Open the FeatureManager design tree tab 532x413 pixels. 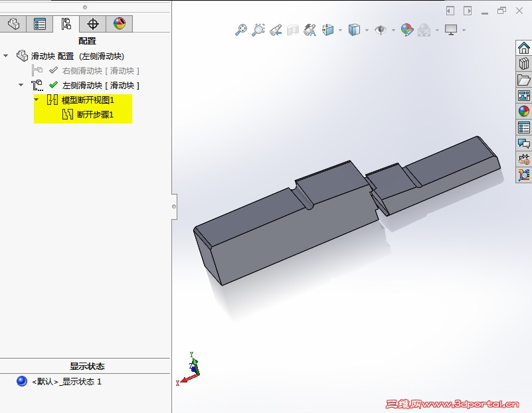click(13, 24)
